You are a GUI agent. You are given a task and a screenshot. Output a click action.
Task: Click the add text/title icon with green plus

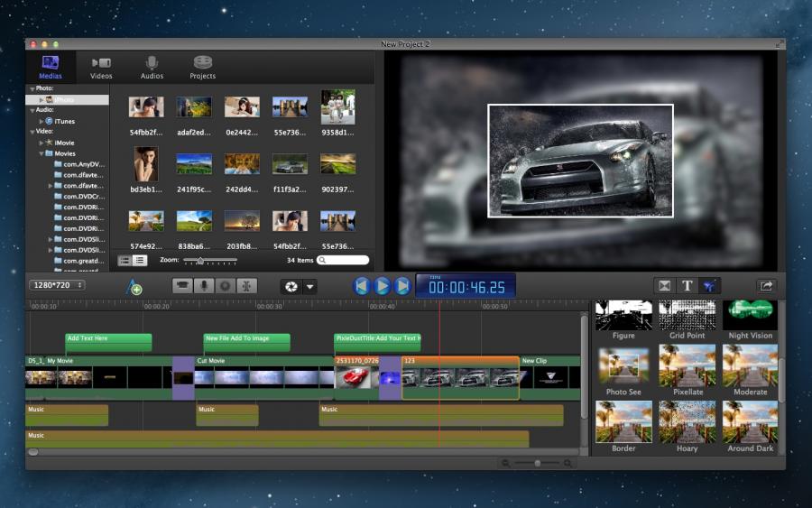[134, 286]
